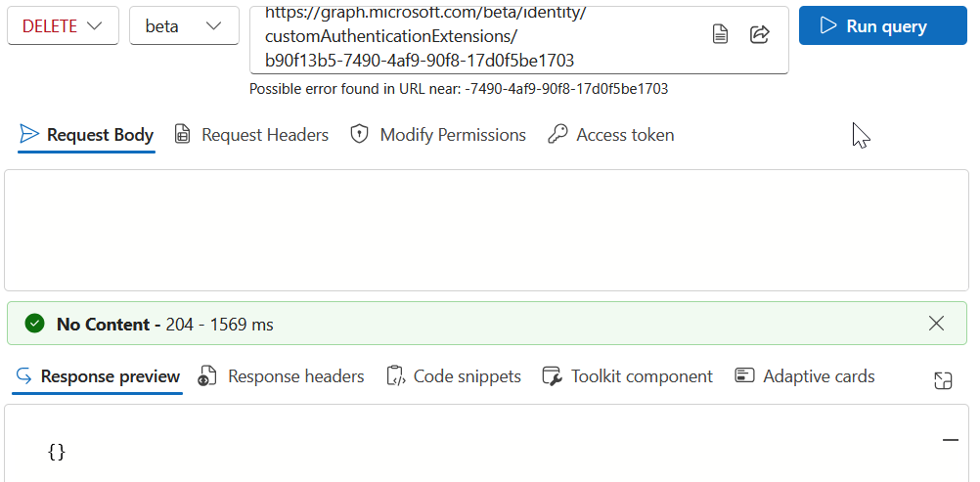
Task: Open the Toolkit component tab
Action: [628, 376]
